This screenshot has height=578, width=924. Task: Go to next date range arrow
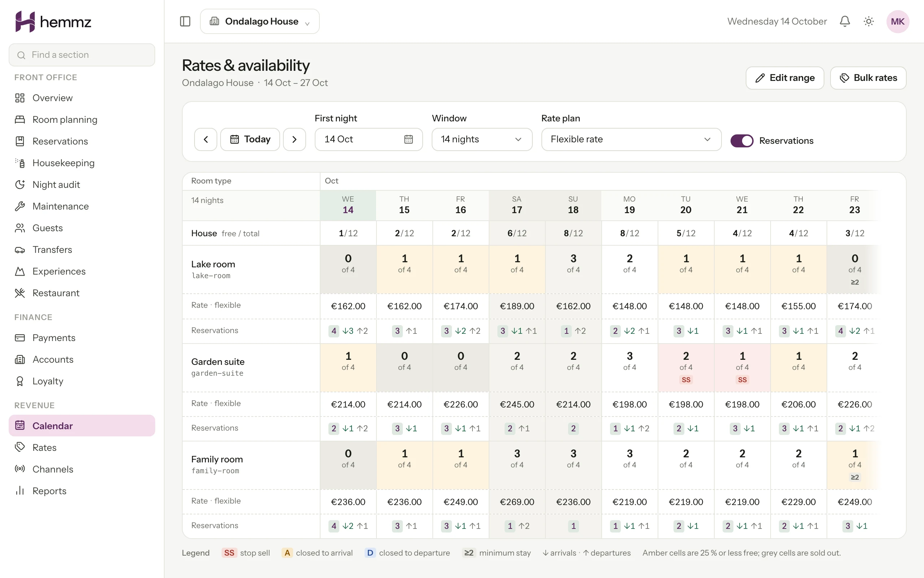(295, 139)
